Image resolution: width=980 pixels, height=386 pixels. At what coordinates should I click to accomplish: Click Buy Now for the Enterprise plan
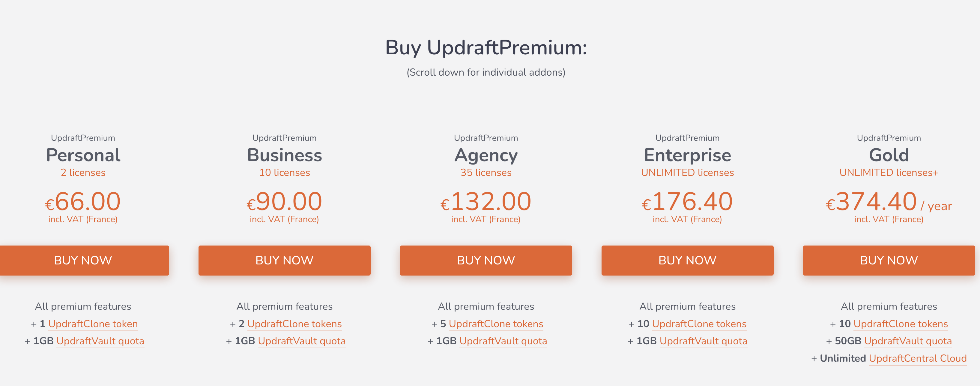click(687, 260)
